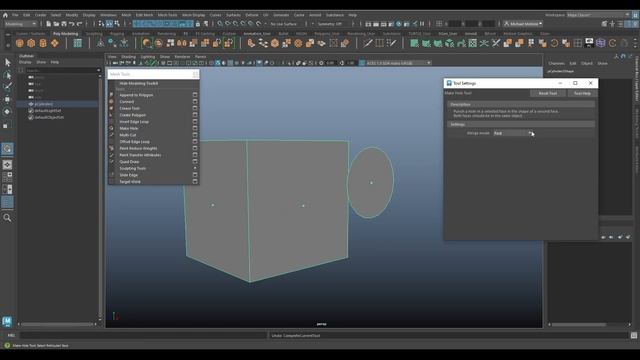
Task: Click the Save Scene icon in status line
Action: click(x=64, y=24)
